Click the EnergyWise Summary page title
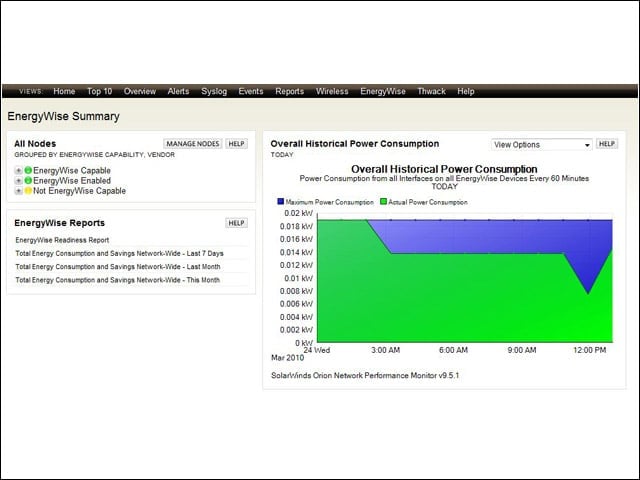This screenshot has height=480, width=640. pyautogui.click(x=64, y=116)
